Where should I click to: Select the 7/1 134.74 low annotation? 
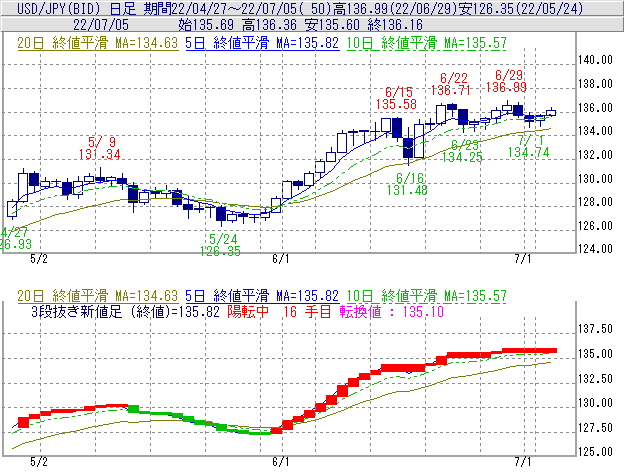pyautogui.click(x=529, y=146)
